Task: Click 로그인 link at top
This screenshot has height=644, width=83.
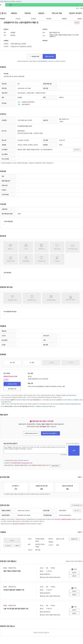Action: tap(77, 8)
